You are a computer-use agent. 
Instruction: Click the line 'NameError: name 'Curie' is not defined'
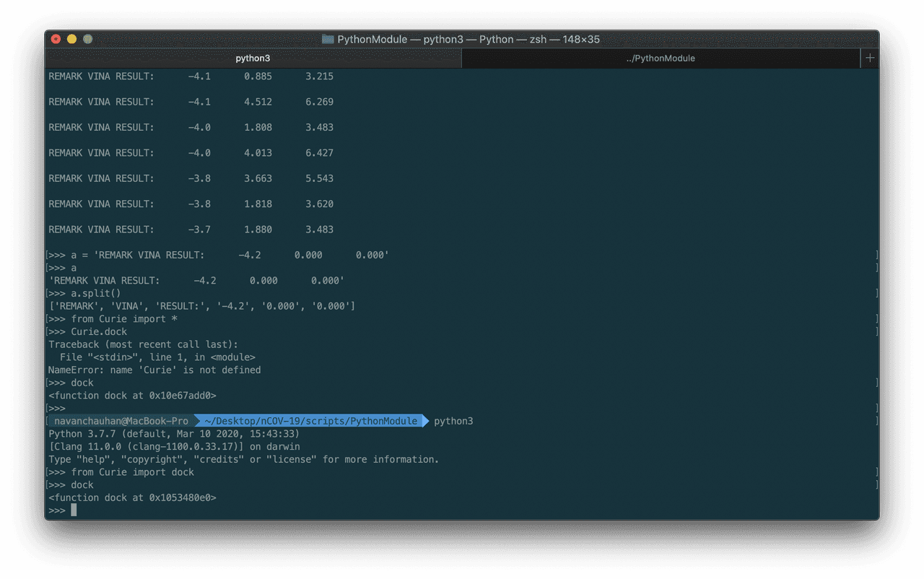point(154,370)
